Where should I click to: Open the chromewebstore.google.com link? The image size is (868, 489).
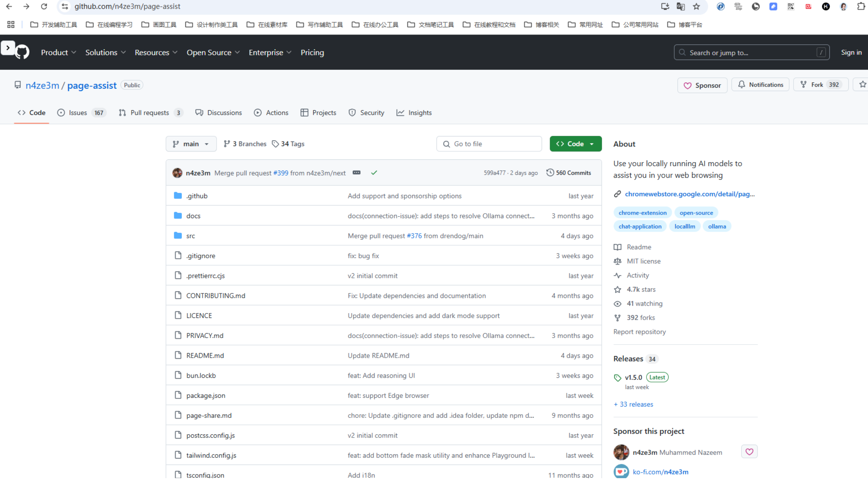point(689,194)
